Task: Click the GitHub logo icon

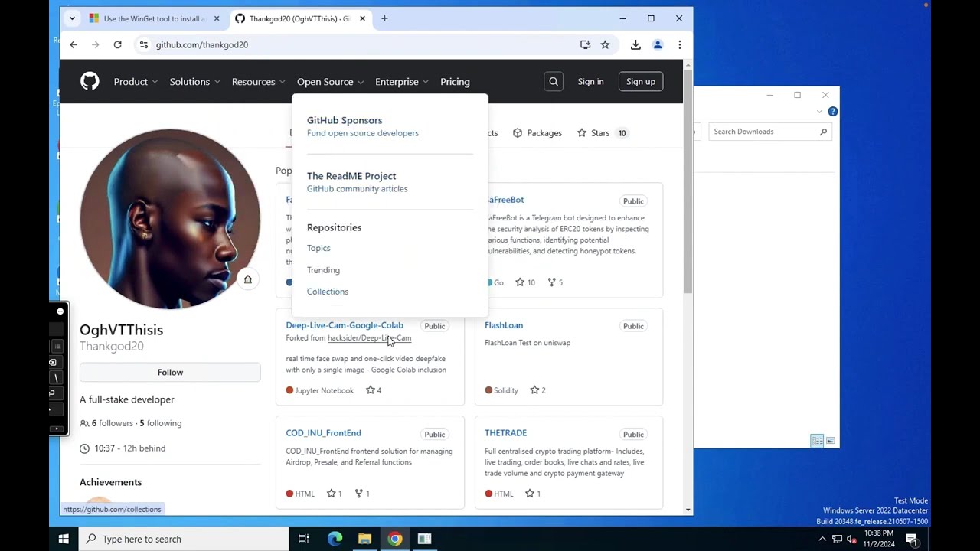Action: click(90, 82)
